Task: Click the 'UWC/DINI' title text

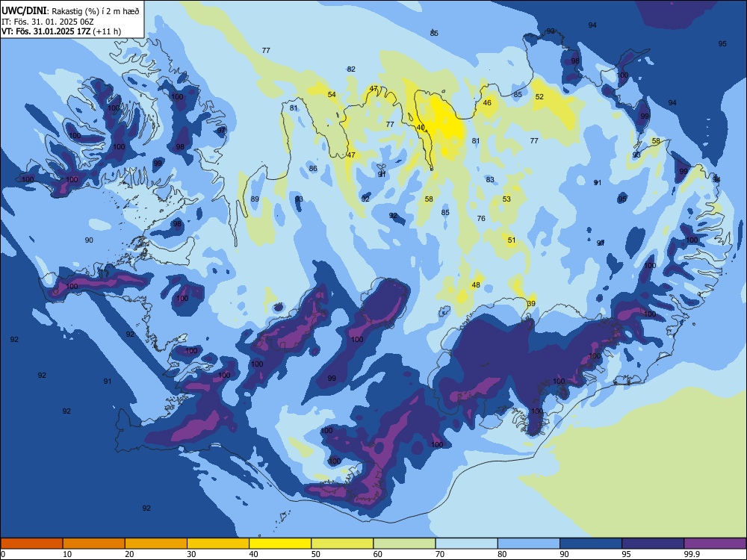Action: pos(24,11)
